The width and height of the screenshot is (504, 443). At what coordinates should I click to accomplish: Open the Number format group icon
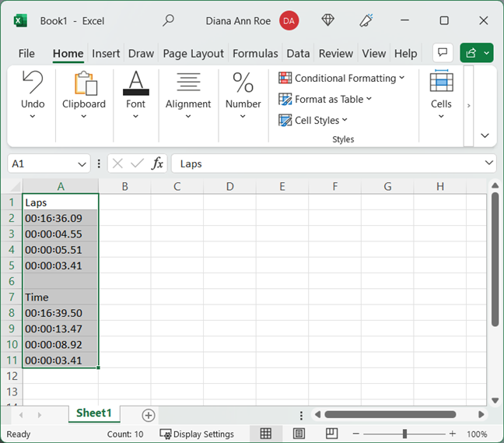[x=243, y=83]
